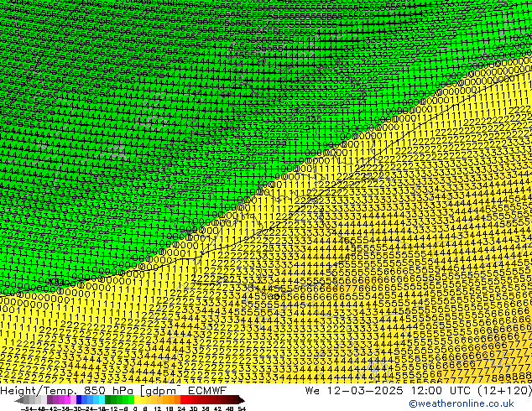Select the magenta legend swatch
The width and height of the screenshot is (532, 411).
click(x=67, y=399)
